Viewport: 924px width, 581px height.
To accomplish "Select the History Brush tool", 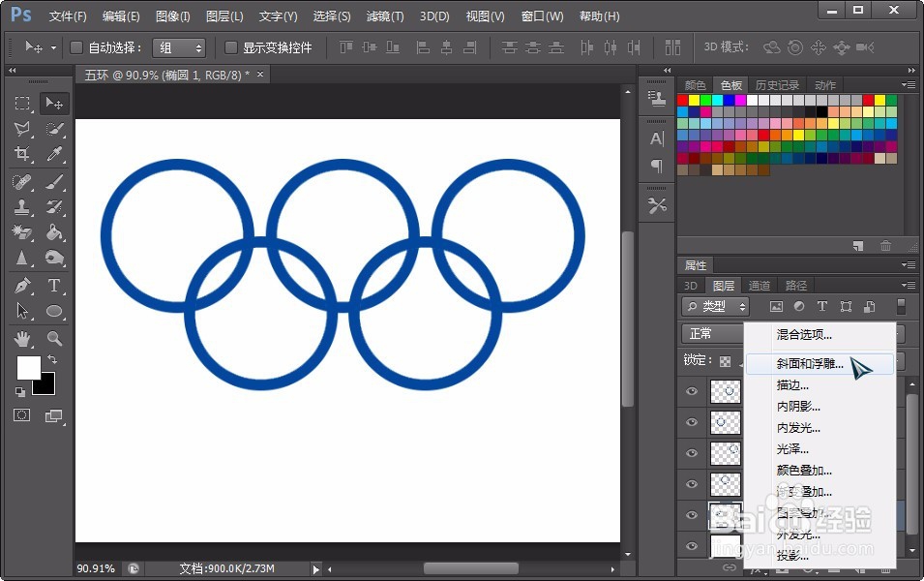I will coord(54,207).
